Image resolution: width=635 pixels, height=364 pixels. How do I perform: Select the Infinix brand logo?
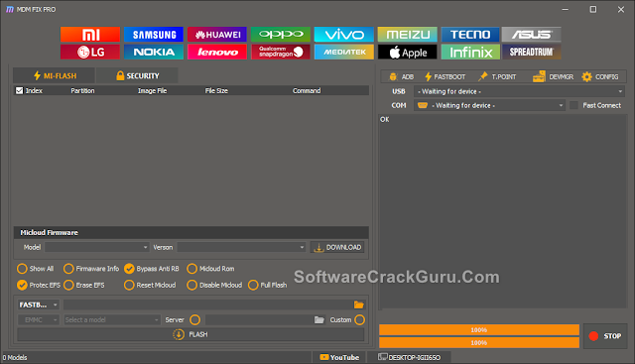click(470, 52)
